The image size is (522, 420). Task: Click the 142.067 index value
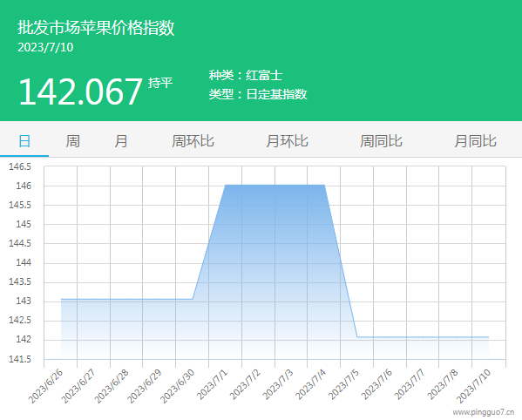(x=80, y=91)
